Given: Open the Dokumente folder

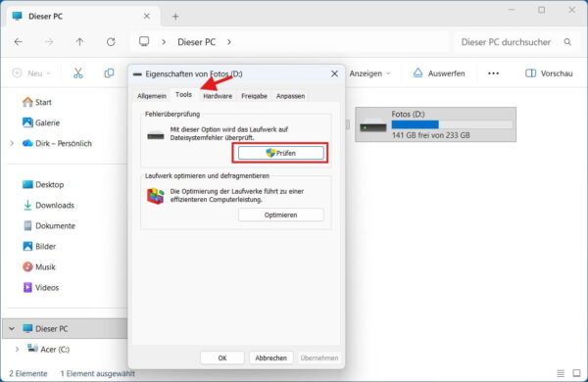Looking at the screenshot, I should pyautogui.click(x=49, y=225).
